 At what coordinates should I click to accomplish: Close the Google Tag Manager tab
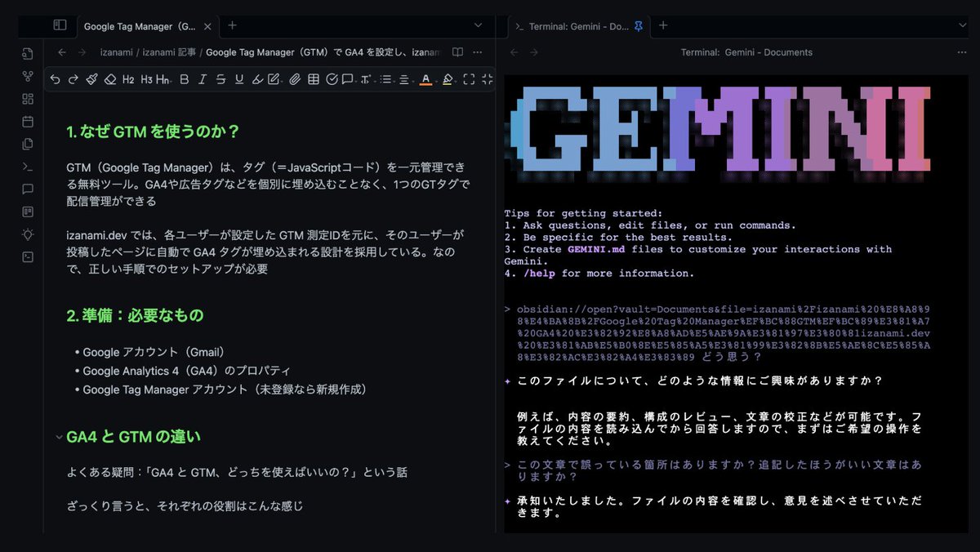[x=208, y=26]
